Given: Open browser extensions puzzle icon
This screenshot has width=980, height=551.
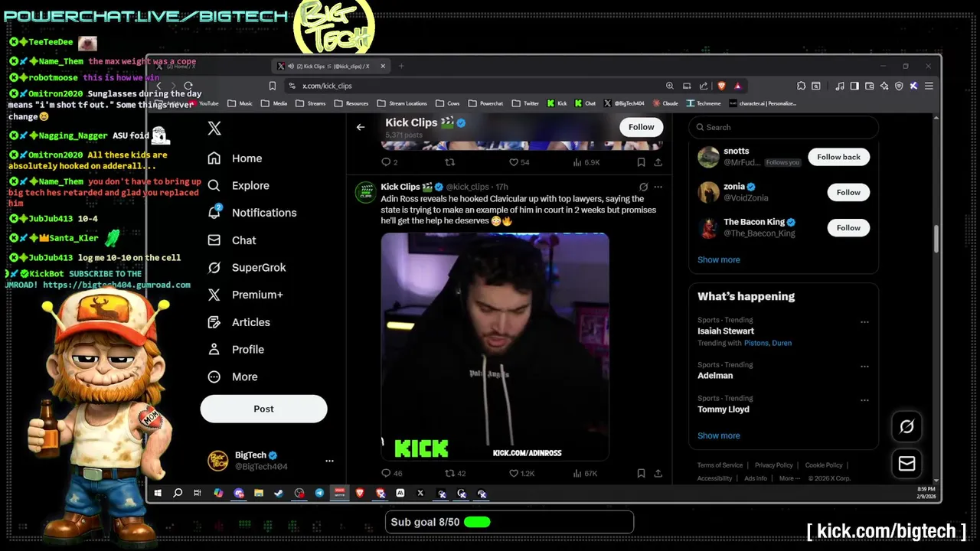Looking at the screenshot, I should [801, 86].
